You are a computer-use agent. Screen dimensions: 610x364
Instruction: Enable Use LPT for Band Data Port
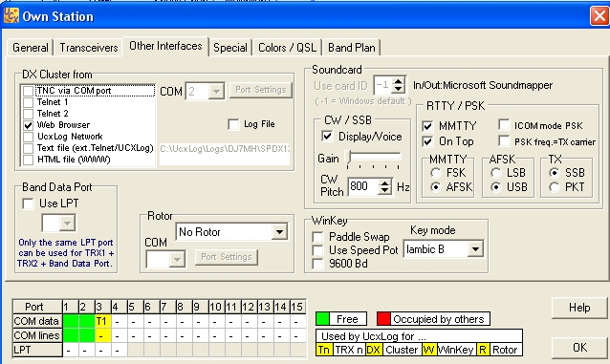pos(28,203)
